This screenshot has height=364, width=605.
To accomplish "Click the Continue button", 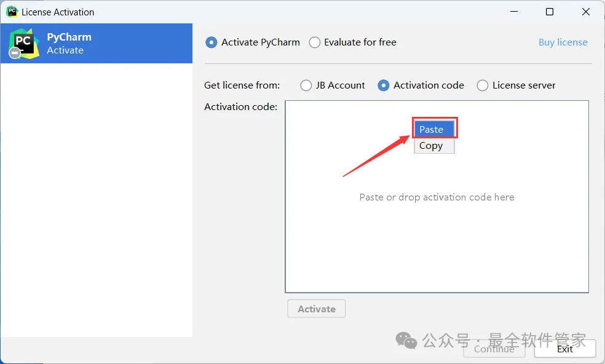I will tap(494, 349).
